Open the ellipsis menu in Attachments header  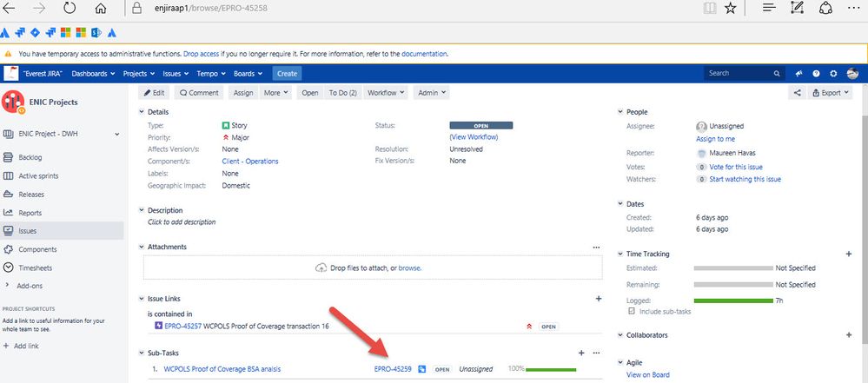click(x=596, y=248)
